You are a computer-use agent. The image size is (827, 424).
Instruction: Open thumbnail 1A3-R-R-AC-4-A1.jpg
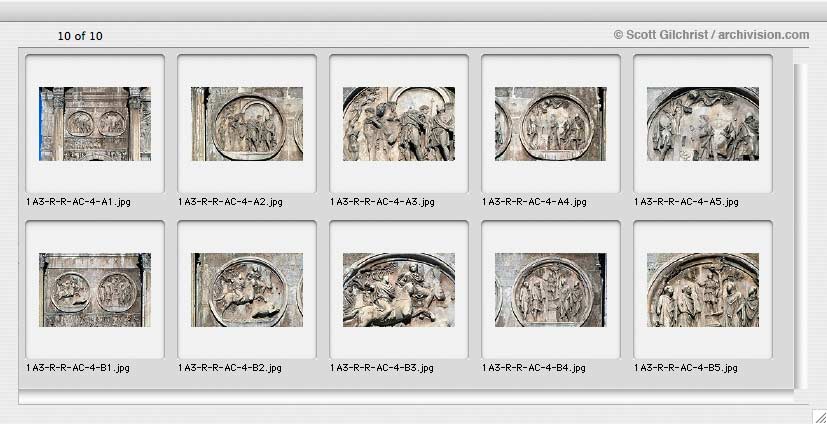pos(95,124)
